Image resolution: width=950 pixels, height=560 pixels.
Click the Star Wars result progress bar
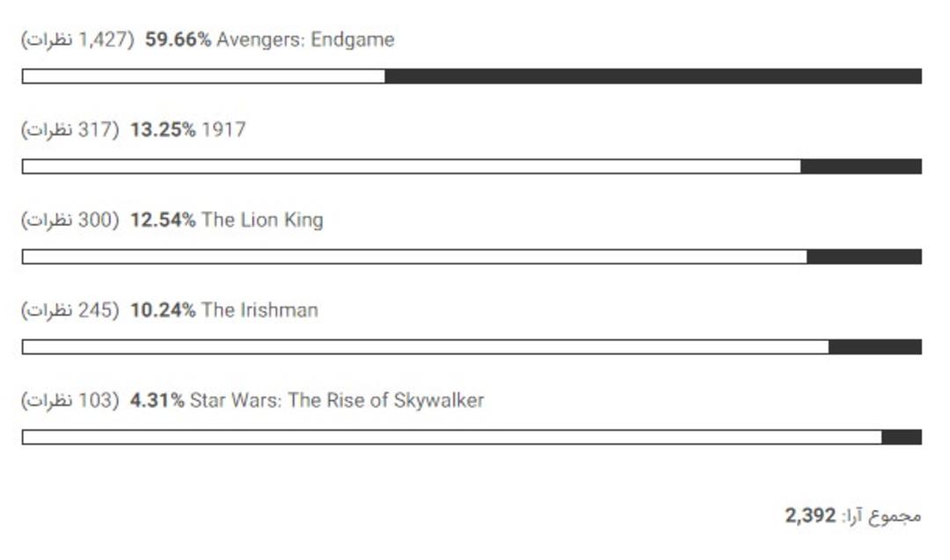(471, 437)
